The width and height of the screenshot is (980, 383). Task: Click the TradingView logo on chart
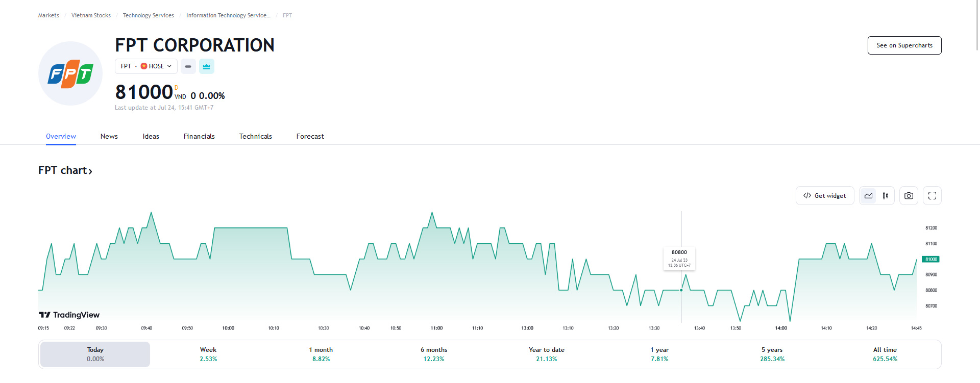coord(69,315)
